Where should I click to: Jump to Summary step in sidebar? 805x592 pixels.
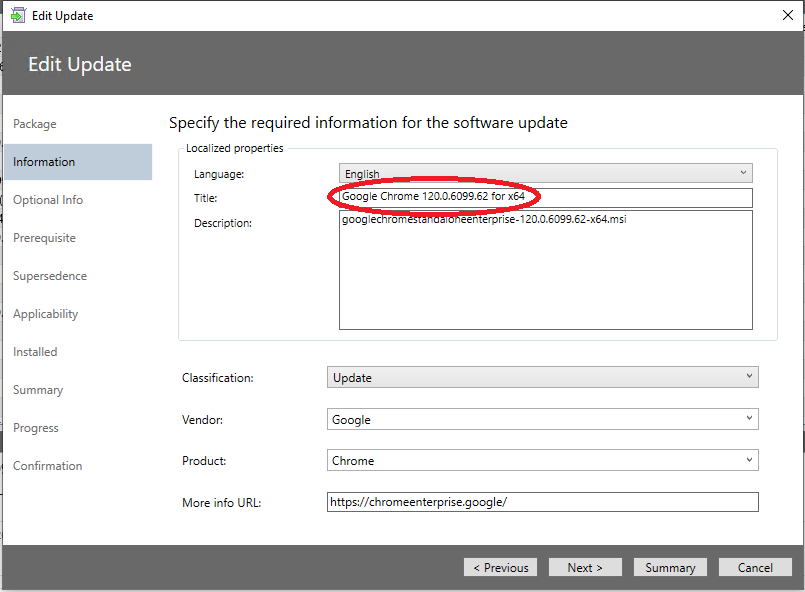[38, 390]
